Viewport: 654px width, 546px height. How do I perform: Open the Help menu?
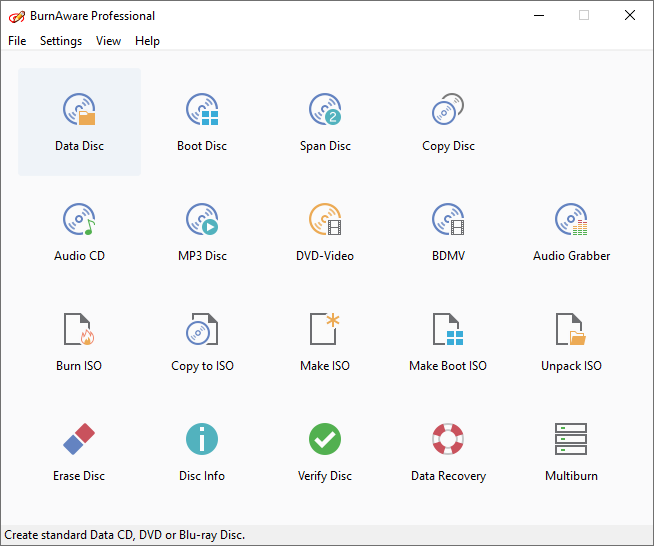click(147, 41)
